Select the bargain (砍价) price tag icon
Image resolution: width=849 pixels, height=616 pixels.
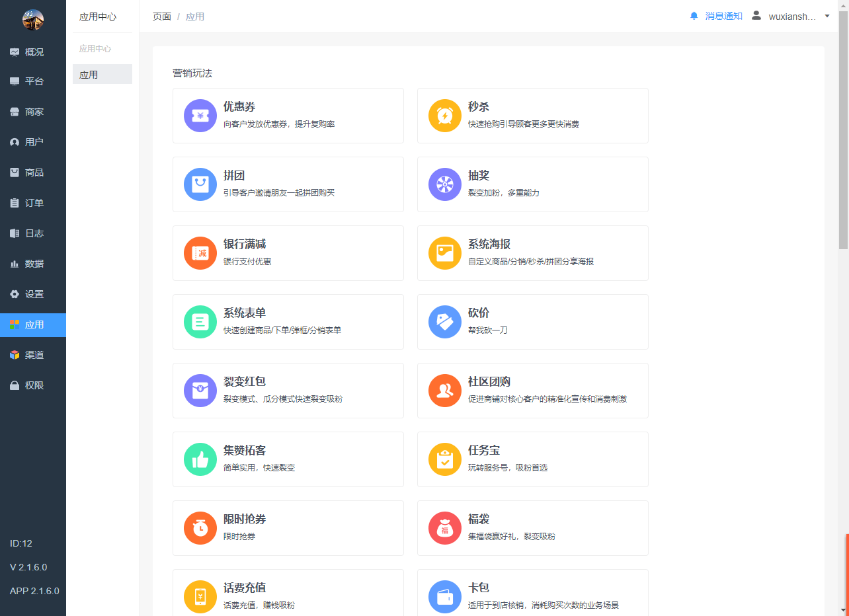pos(445,322)
